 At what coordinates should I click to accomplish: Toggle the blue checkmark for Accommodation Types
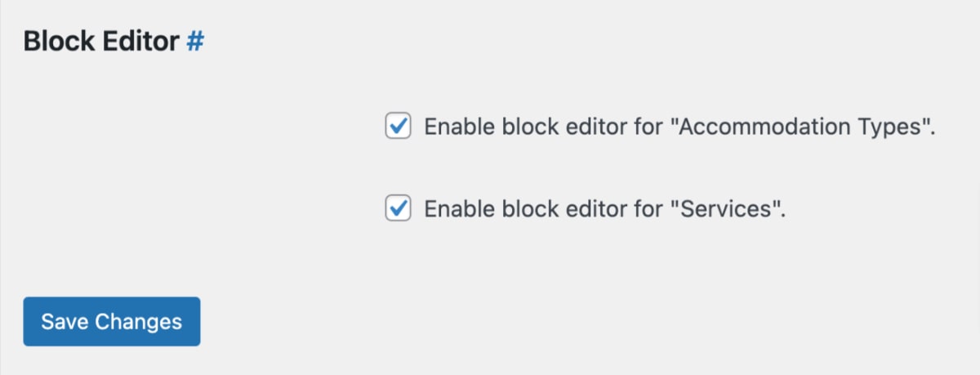tap(398, 127)
